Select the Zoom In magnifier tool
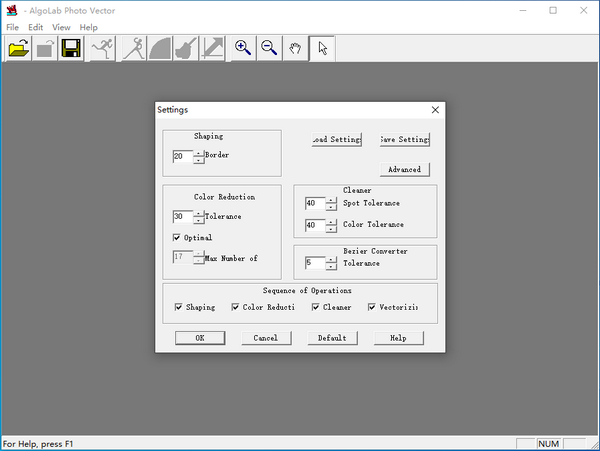The width and height of the screenshot is (600, 451). [x=243, y=48]
